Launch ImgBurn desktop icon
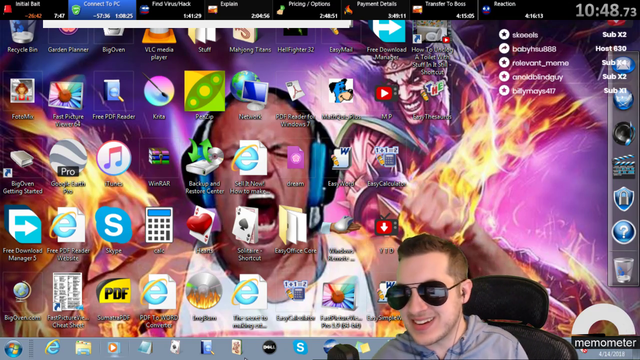Screen dimensions: 640x360 pyautogui.click(x=204, y=297)
